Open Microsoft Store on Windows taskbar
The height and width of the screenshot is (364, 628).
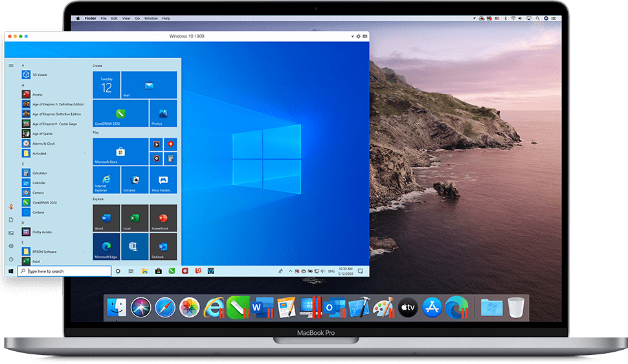(x=159, y=271)
